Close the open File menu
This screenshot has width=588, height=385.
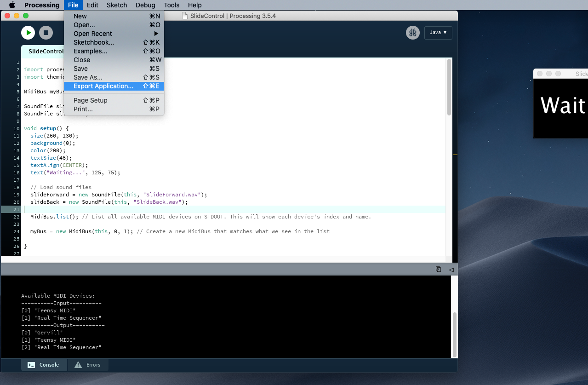[73, 5]
